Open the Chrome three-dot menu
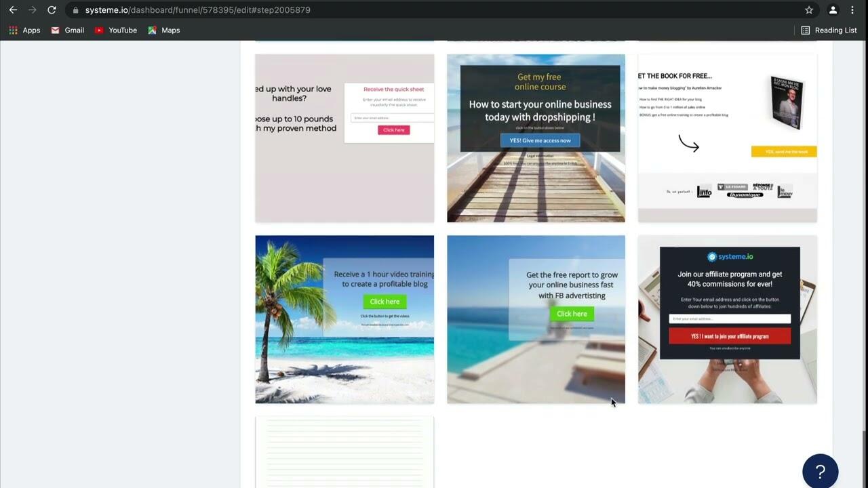The image size is (868, 488). pos(852,10)
